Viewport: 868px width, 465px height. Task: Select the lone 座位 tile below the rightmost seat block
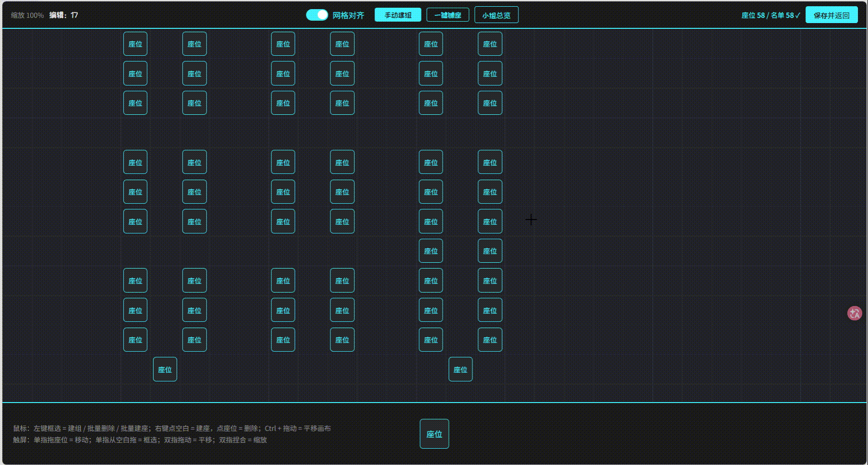point(460,369)
